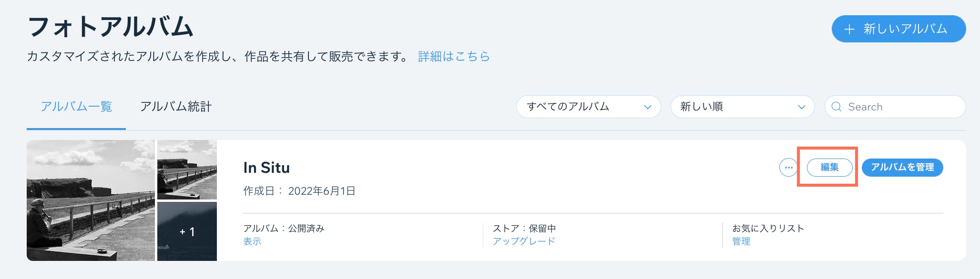Switch to the アルバム統計 tab

[x=176, y=107]
